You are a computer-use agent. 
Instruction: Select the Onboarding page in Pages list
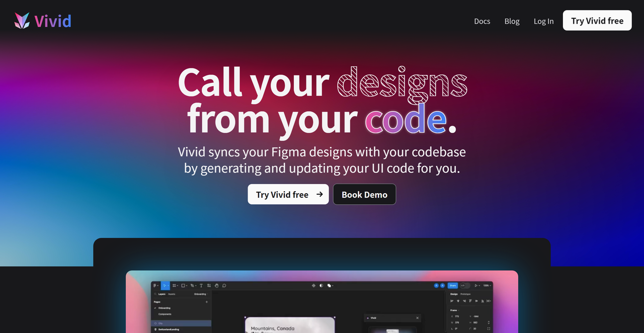[165, 308]
